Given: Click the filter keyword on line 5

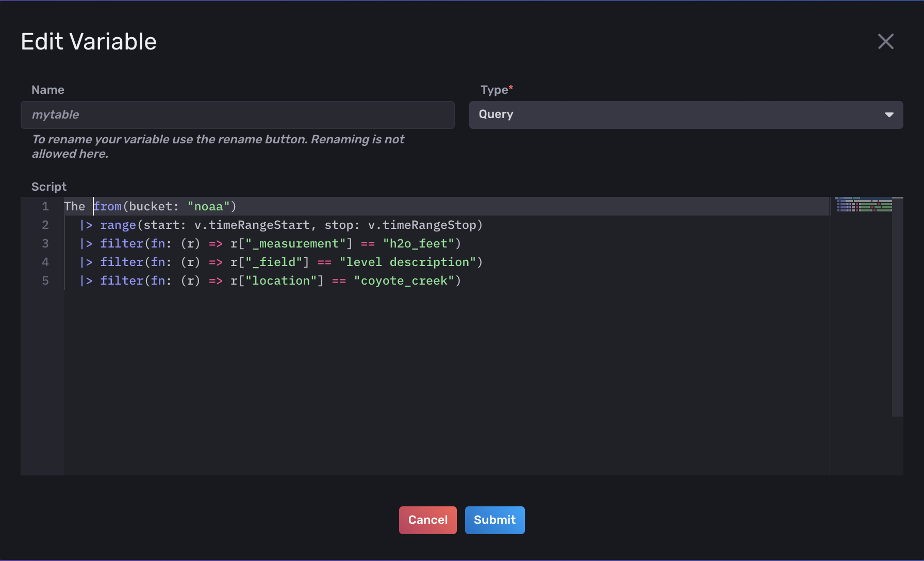Looking at the screenshot, I should (x=122, y=280).
